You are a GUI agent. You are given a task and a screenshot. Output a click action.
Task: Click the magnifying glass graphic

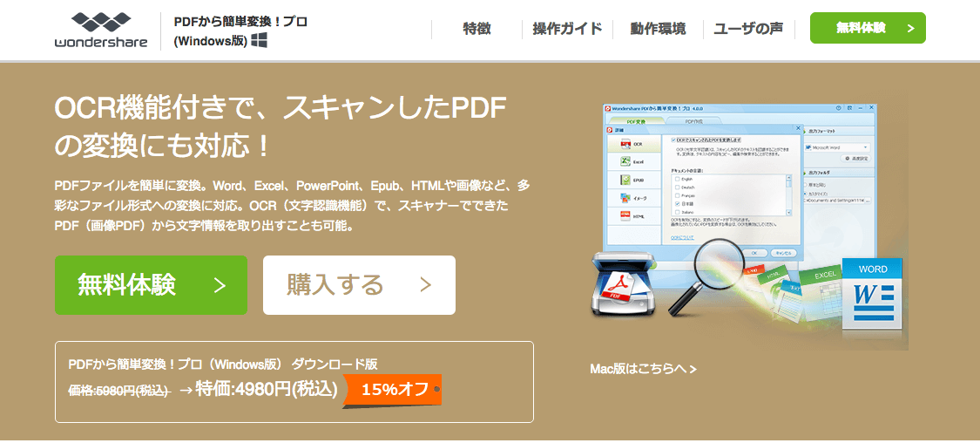coord(706,278)
